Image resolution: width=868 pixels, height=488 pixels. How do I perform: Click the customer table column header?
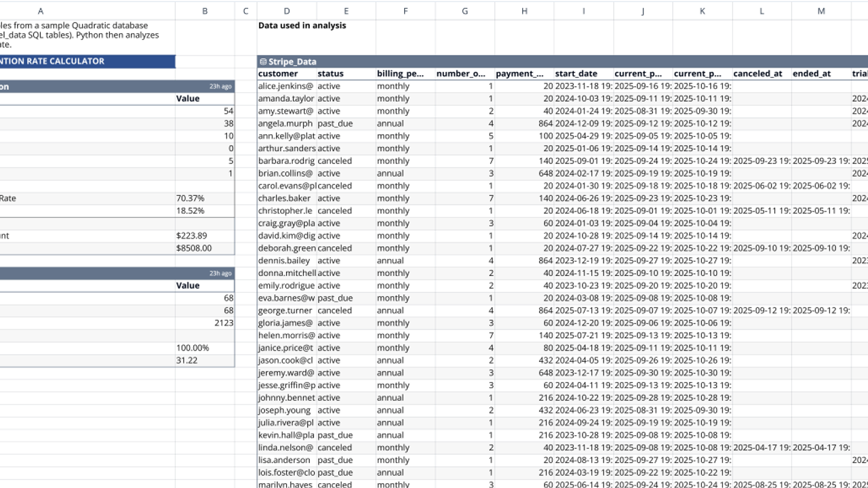click(287, 74)
